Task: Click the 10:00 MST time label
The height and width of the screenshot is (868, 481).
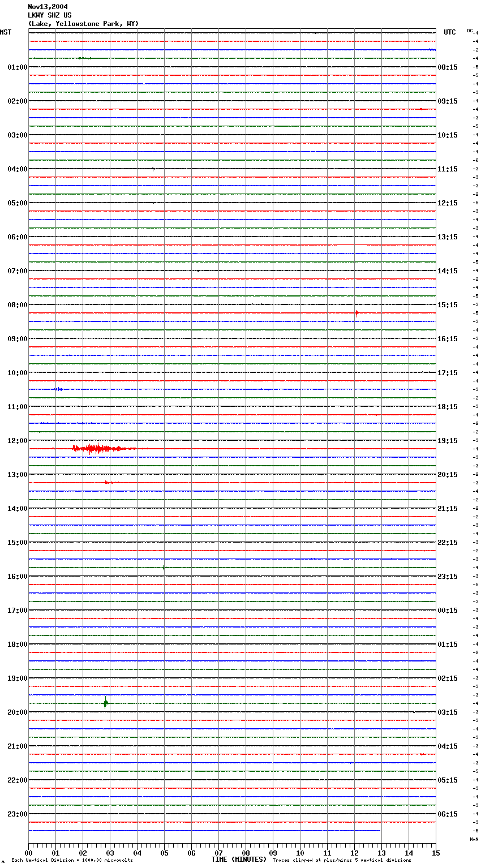Action: tap(17, 373)
